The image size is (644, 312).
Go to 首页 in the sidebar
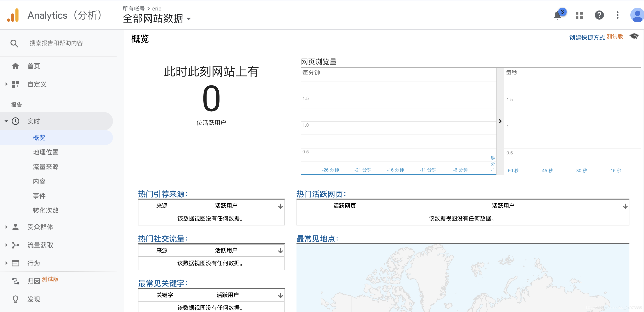point(33,66)
